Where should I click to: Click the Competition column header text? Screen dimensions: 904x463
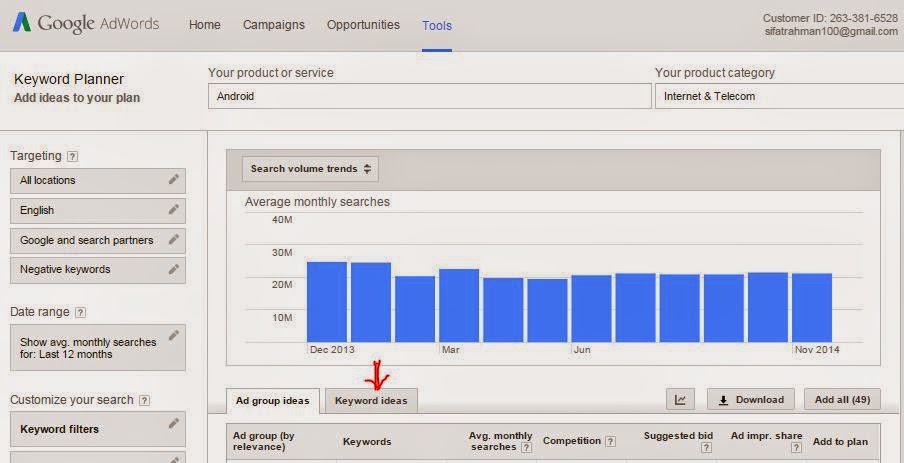pos(572,441)
